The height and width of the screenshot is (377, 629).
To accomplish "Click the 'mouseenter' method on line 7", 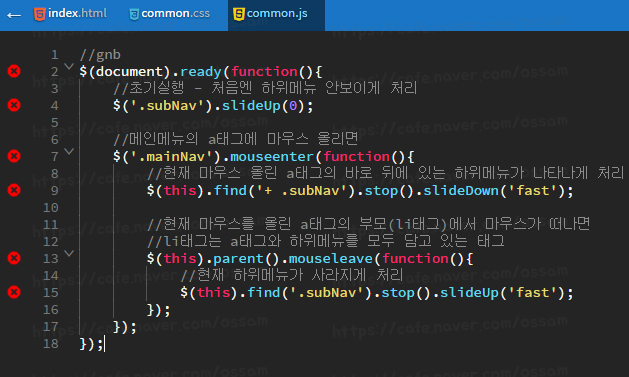I will [x=272, y=157].
